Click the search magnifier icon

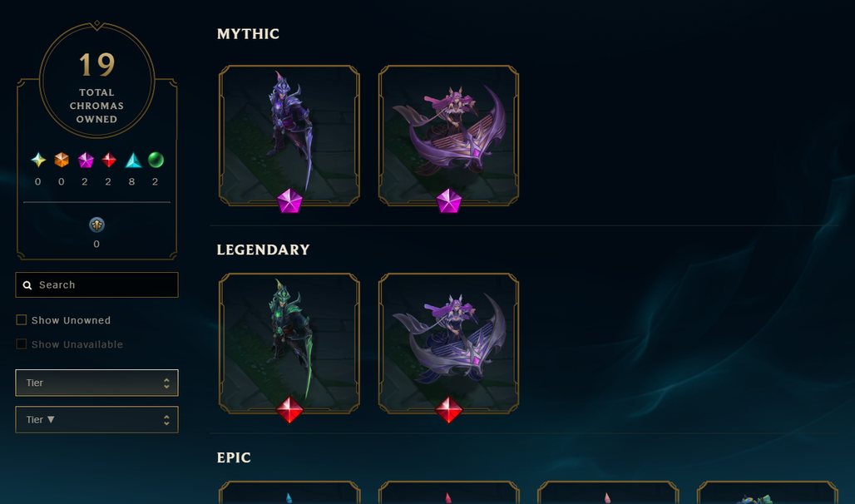click(x=27, y=285)
